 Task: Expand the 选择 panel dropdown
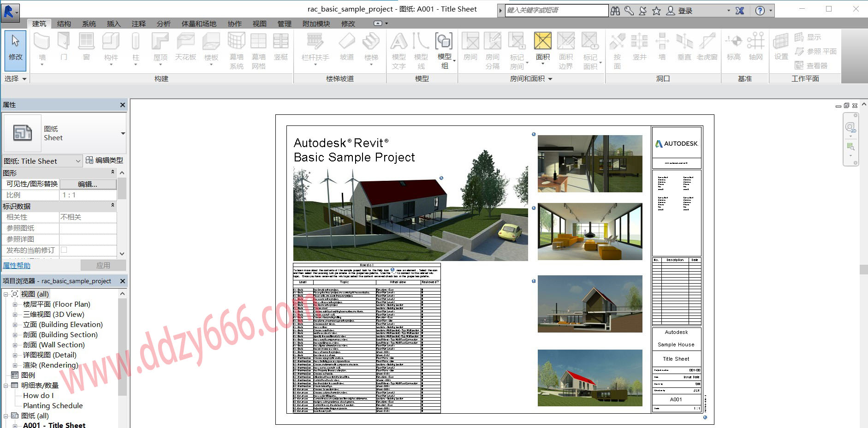point(16,79)
